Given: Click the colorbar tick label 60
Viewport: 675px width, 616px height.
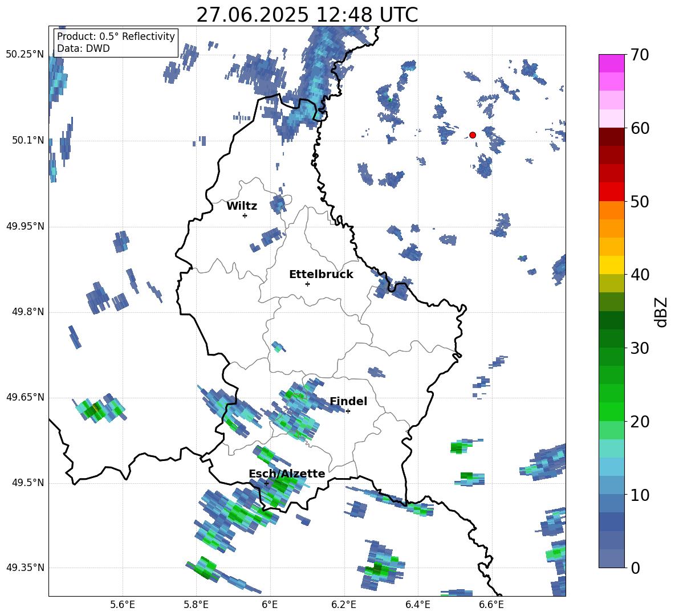Looking at the screenshot, I should [x=640, y=128].
